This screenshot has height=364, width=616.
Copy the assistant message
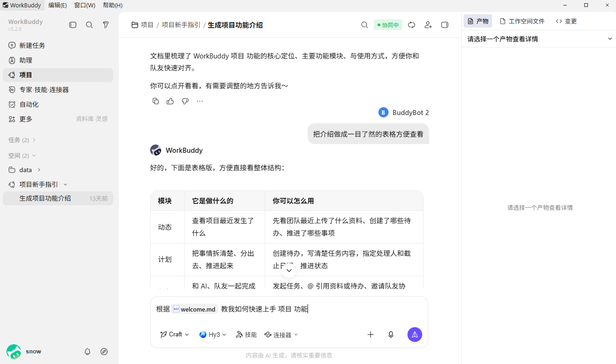[156, 101]
